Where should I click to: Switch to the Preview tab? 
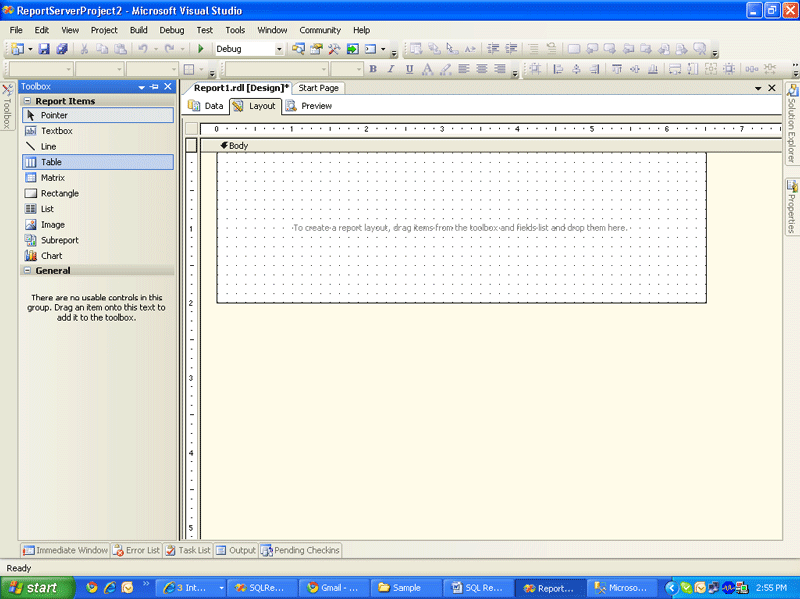click(309, 106)
